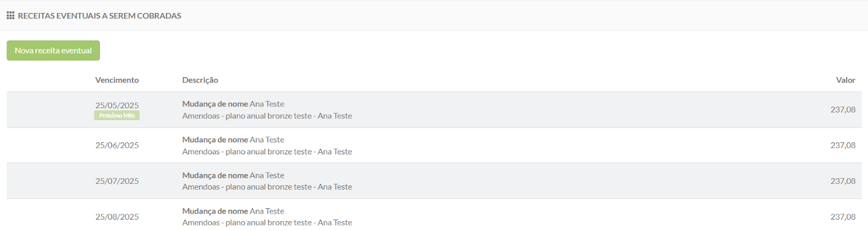This screenshot has height=231, width=868.
Task: Select the 25/05/2025 due date
Action: pos(117,105)
